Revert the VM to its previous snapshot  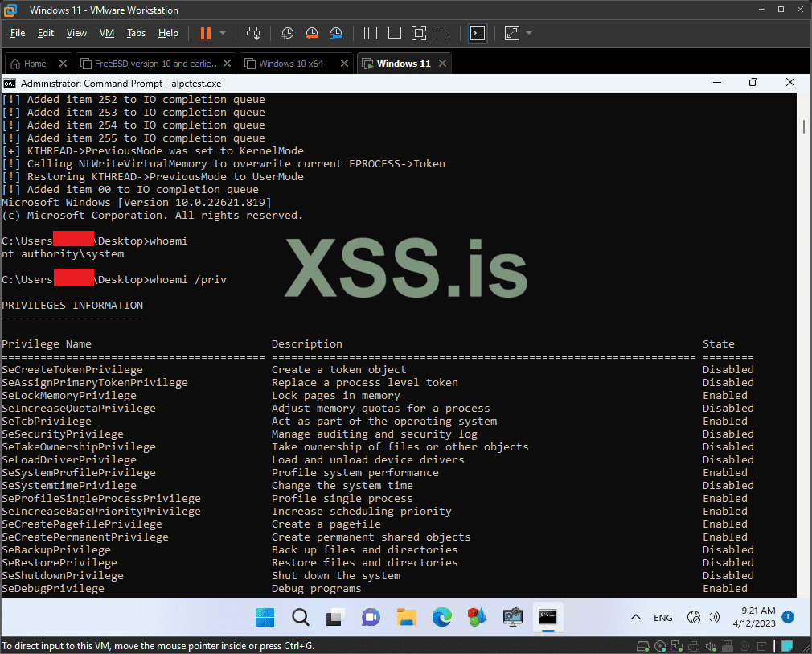[x=312, y=33]
